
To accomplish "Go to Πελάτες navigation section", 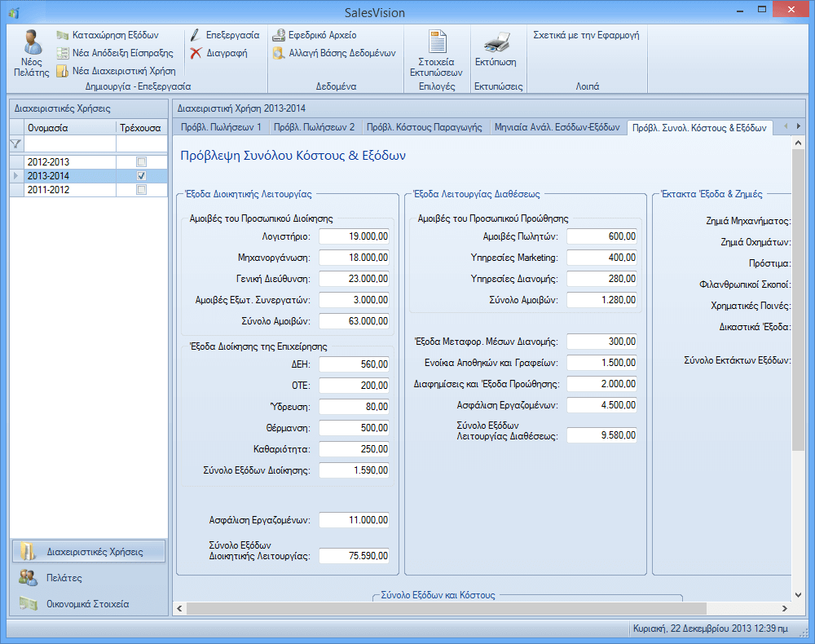I will [x=64, y=578].
